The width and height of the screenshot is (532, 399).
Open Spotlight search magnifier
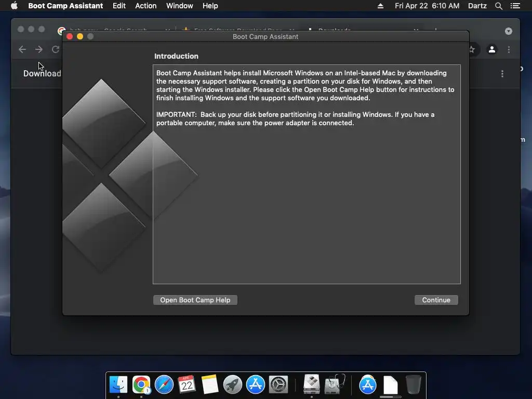pyautogui.click(x=498, y=6)
